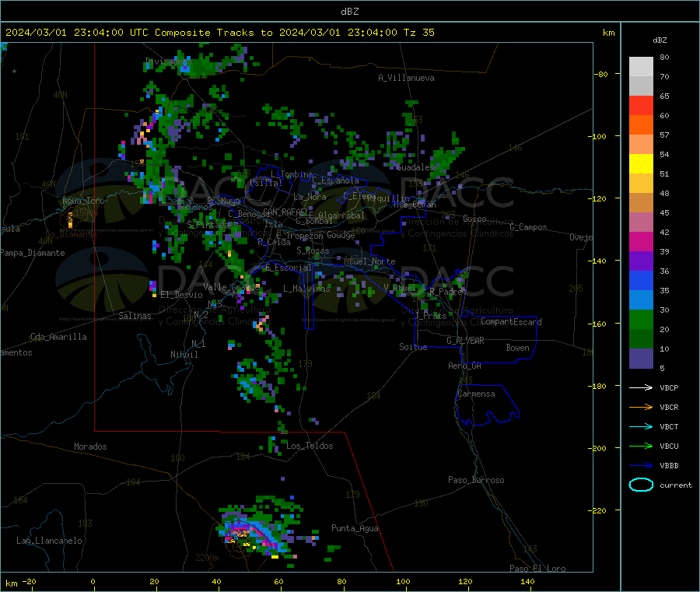Click the CompantEscard map label
Screen dimensions: 700x592
click(511, 322)
